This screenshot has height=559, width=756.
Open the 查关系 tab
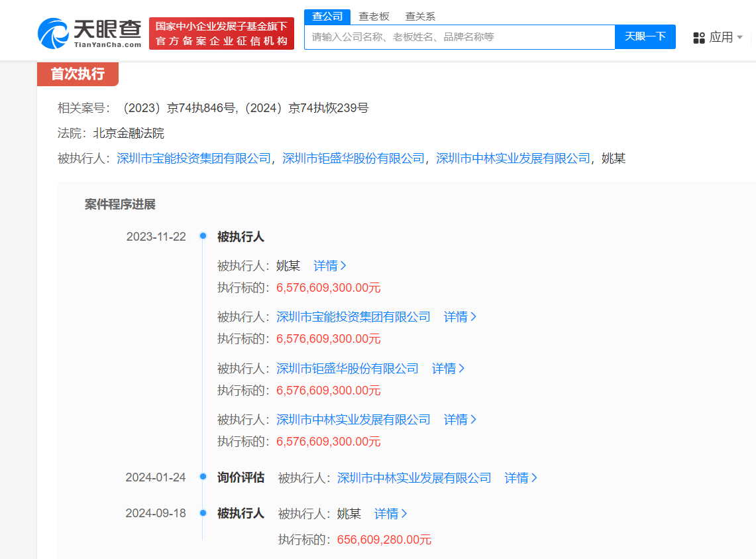click(420, 17)
